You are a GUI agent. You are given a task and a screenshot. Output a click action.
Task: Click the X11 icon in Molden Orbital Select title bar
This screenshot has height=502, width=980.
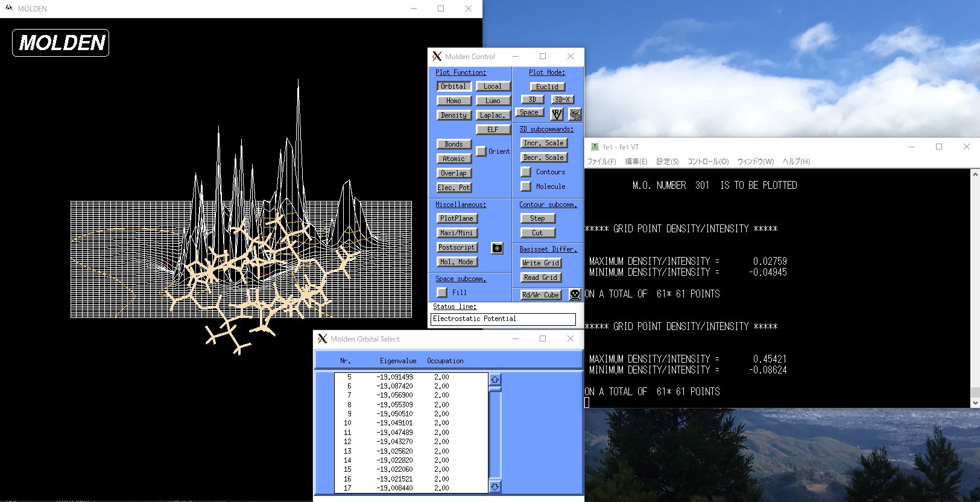(322, 338)
